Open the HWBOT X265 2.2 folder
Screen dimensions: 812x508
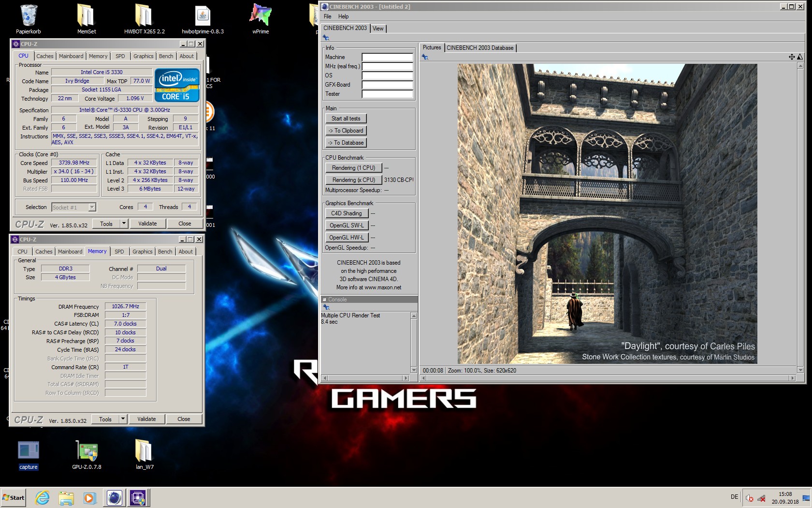click(144, 19)
